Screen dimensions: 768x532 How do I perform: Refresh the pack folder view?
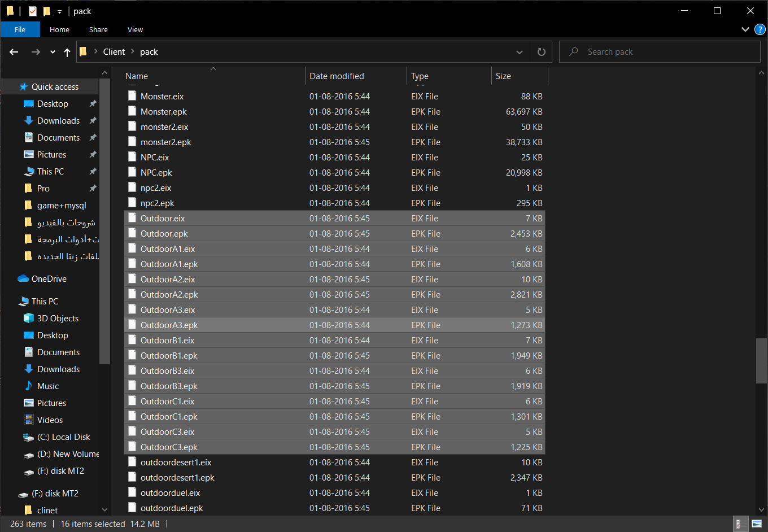542,52
